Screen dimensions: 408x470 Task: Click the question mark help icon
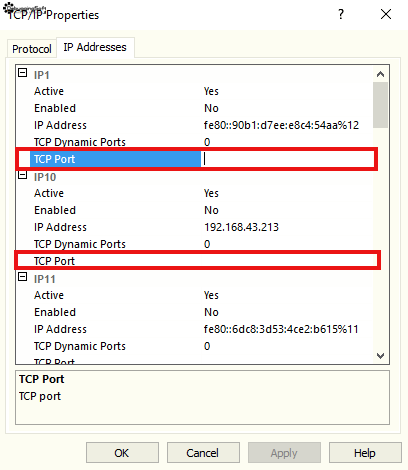(x=341, y=14)
